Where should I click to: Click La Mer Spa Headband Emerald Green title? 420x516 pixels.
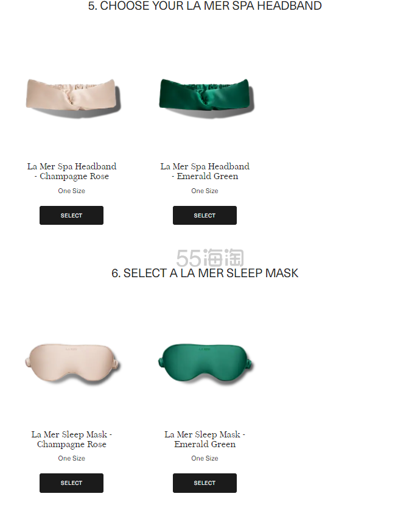205,171
